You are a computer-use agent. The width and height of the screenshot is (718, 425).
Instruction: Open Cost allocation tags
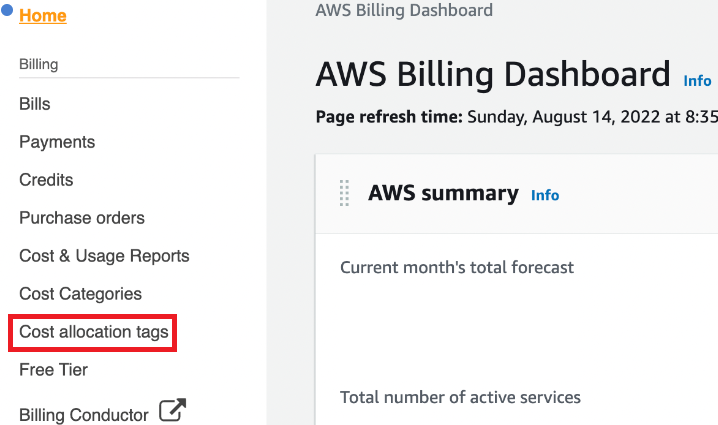[x=94, y=332]
